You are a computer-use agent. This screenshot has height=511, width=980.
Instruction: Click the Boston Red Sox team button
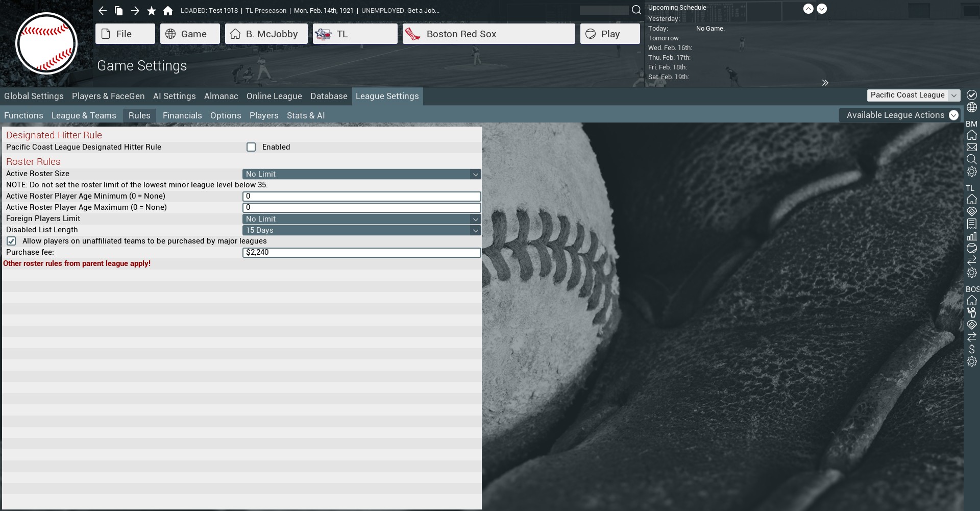pyautogui.click(x=488, y=34)
